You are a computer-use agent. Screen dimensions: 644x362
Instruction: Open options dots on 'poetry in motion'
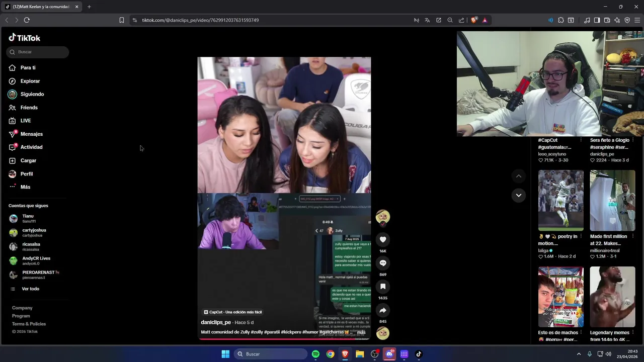[x=581, y=236]
